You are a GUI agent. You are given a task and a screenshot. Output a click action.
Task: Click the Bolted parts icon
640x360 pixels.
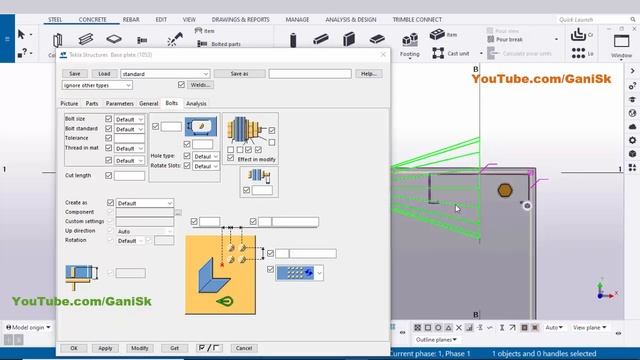tap(202, 44)
